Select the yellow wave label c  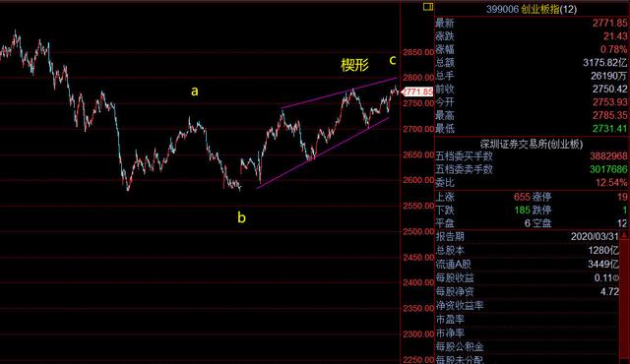pos(393,60)
